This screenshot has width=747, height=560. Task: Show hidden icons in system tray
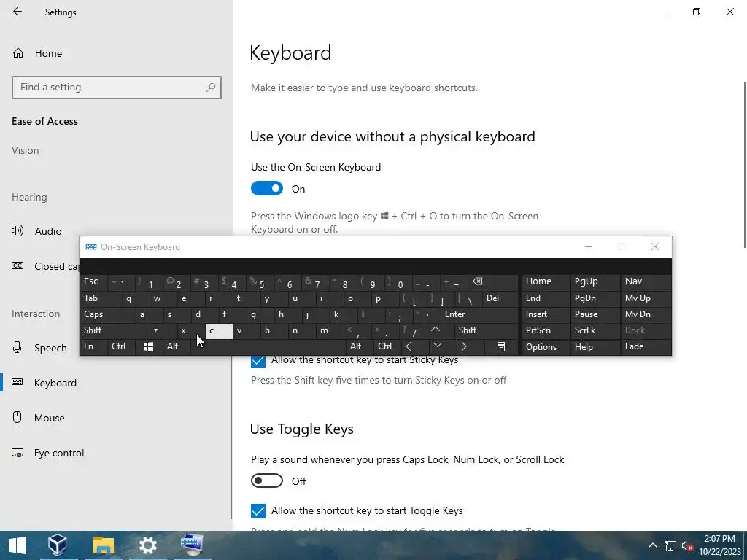tap(653, 545)
